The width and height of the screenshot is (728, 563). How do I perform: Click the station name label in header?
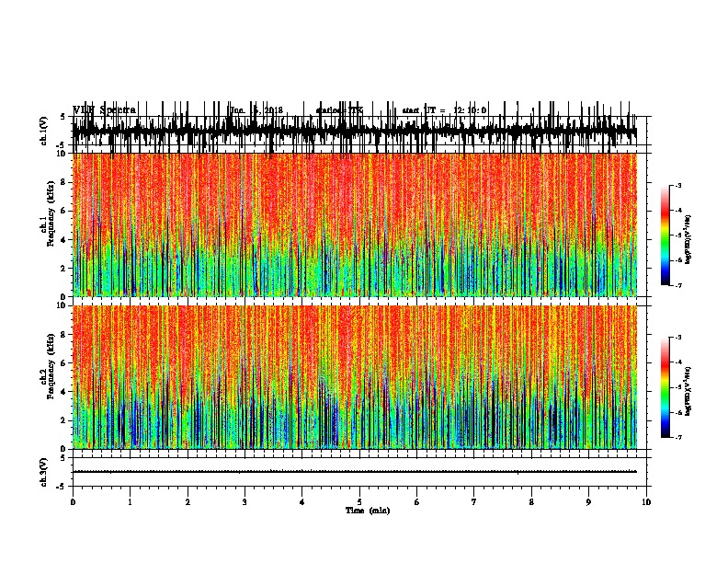pos(339,110)
